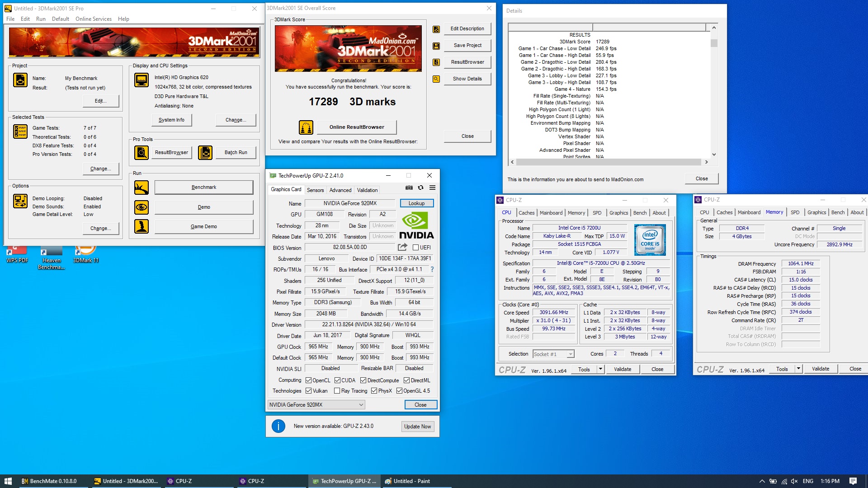Open the SPD tab in CPU-Z Memory window

(795, 212)
